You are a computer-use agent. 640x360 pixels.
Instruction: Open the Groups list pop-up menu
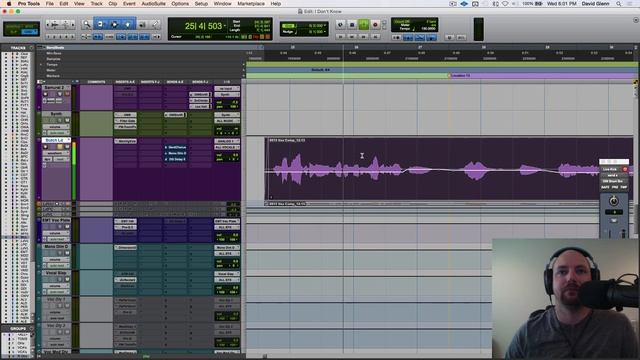coord(31,328)
